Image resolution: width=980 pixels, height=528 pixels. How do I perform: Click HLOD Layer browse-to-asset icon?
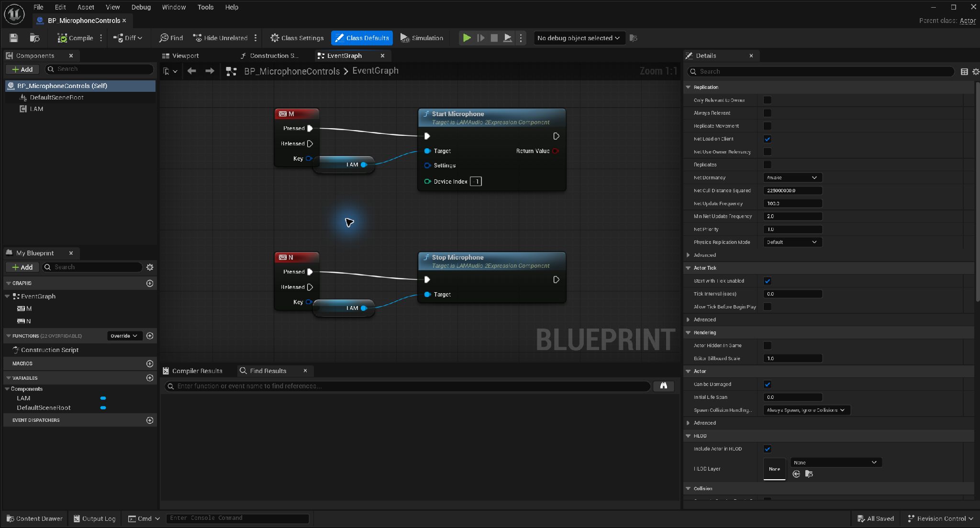[x=809, y=474]
